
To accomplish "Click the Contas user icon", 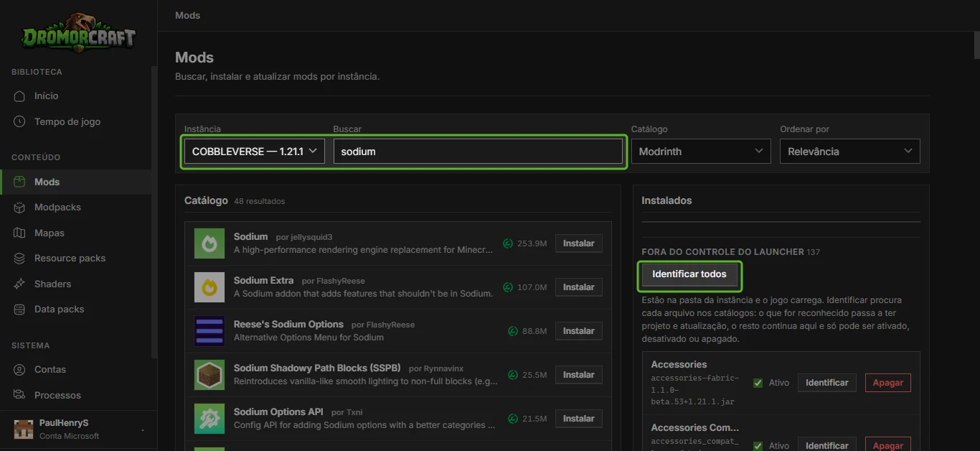I will [19, 369].
